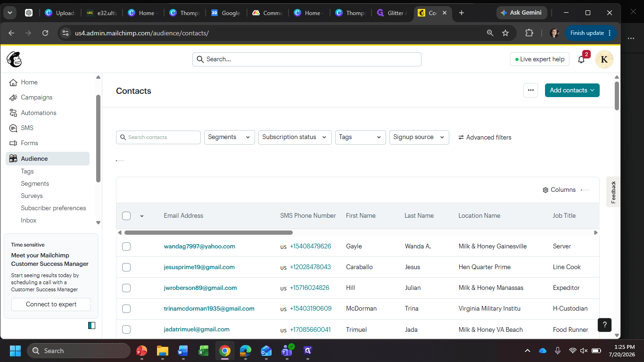Click the page vertical scrollbar thumb
This screenshot has width=644, height=362.
[x=617, y=96]
